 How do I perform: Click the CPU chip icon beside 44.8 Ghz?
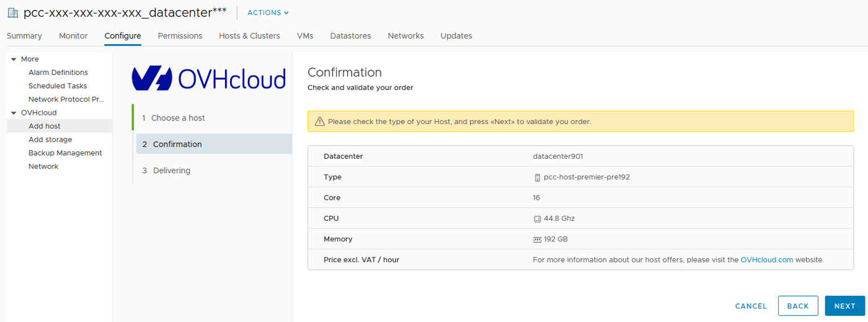[538, 219]
